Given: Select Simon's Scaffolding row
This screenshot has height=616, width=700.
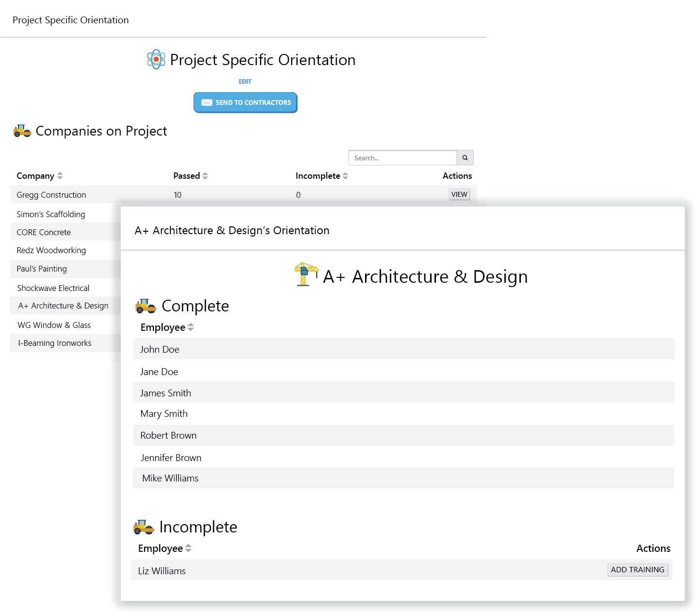Looking at the screenshot, I should click(66, 214).
